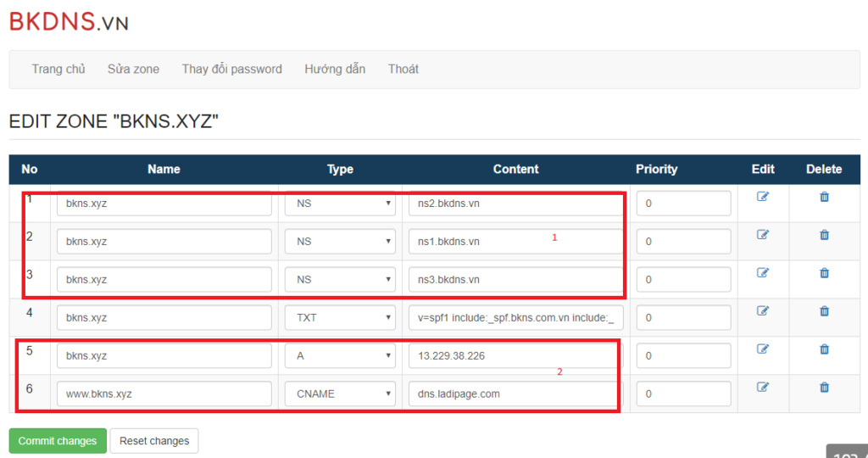Click the Reset changes button
The width and height of the screenshot is (868, 458).
(x=154, y=441)
